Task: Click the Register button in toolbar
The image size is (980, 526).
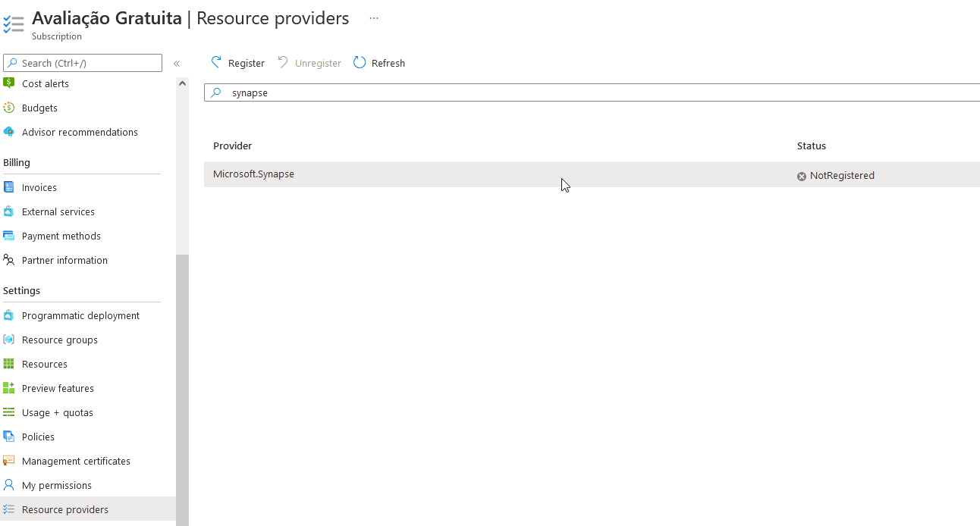Action: point(237,63)
